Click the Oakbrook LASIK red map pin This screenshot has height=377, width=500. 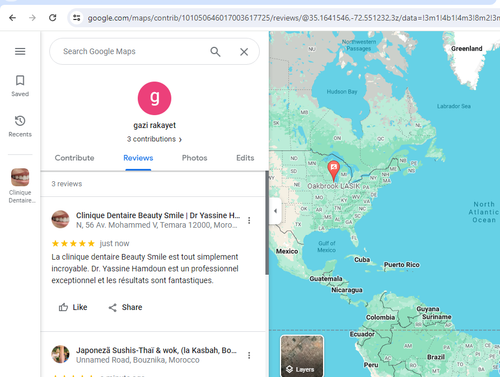333,171
